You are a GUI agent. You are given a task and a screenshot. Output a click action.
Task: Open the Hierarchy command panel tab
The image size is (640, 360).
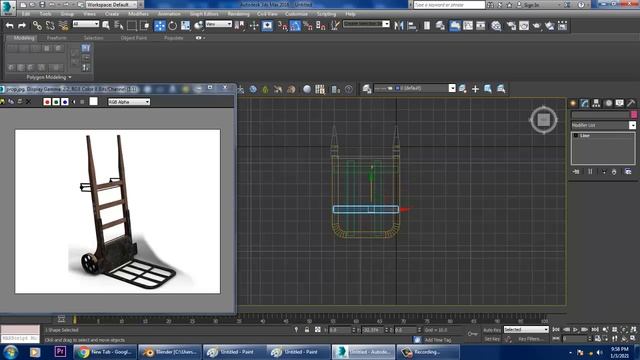tap(596, 103)
